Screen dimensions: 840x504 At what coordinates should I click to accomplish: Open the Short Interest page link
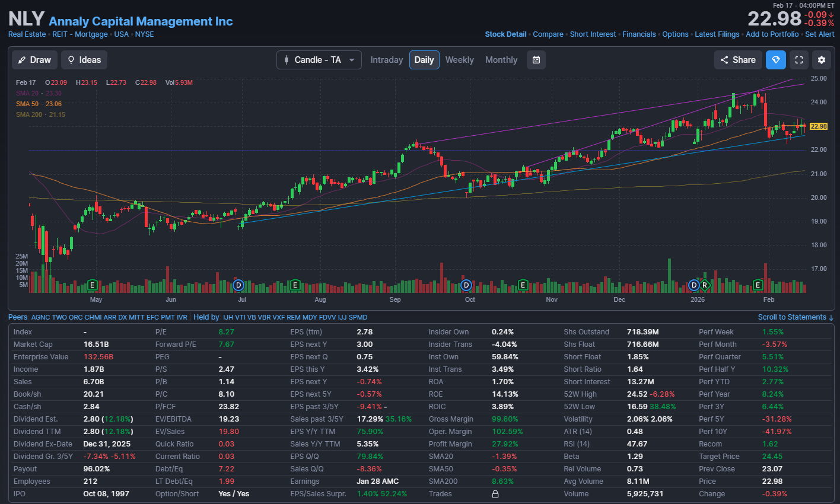pyautogui.click(x=593, y=34)
